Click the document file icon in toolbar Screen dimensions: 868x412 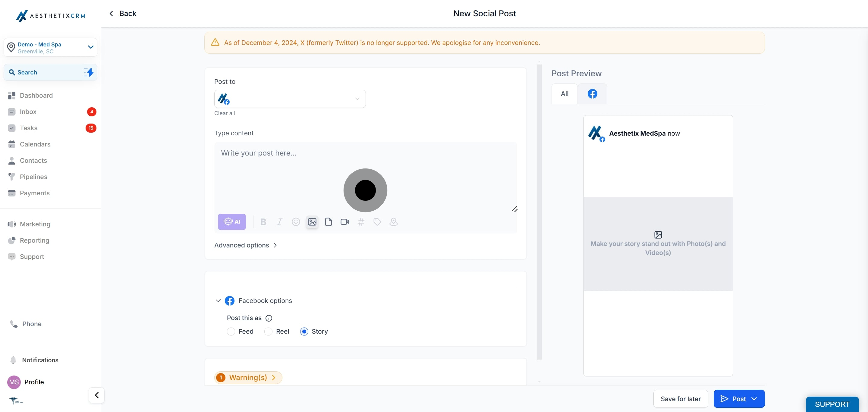coord(328,222)
